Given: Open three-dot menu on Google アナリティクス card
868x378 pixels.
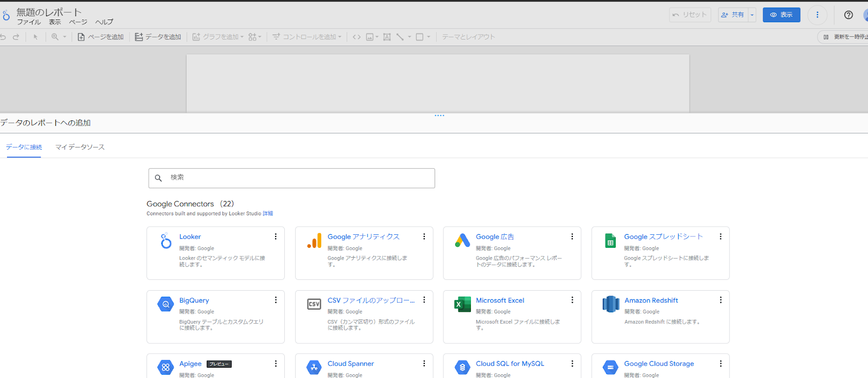Looking at the screenshot, I should pyautogui.click(x=424, y=236).
